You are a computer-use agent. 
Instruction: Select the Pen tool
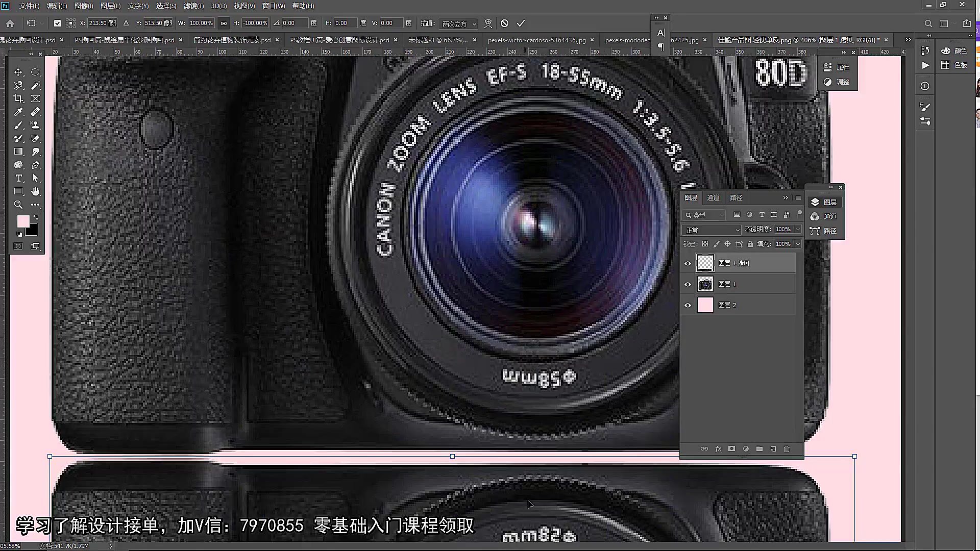pyautogui.click(x=35, y=165)
